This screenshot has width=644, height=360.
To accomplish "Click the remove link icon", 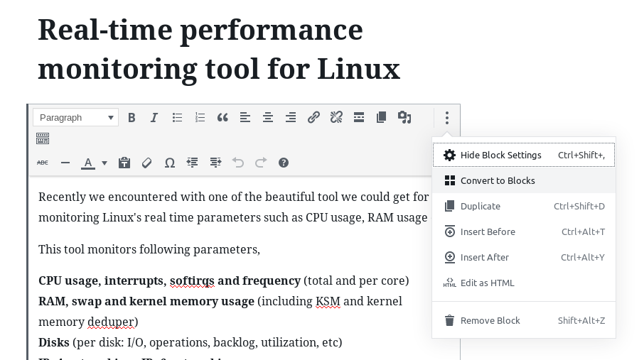I will 336,118.
